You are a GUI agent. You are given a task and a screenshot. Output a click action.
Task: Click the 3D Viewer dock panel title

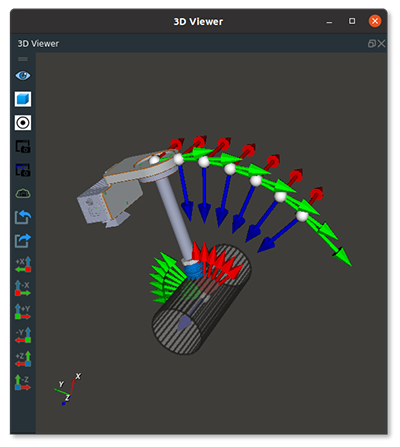point(38,44)
